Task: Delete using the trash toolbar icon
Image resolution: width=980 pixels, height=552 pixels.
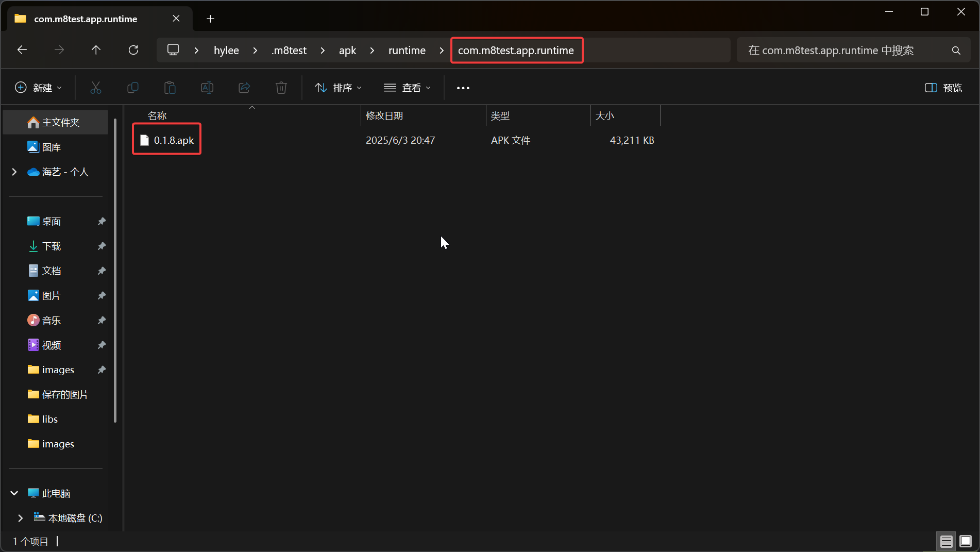Action: [x=281, y=87]
